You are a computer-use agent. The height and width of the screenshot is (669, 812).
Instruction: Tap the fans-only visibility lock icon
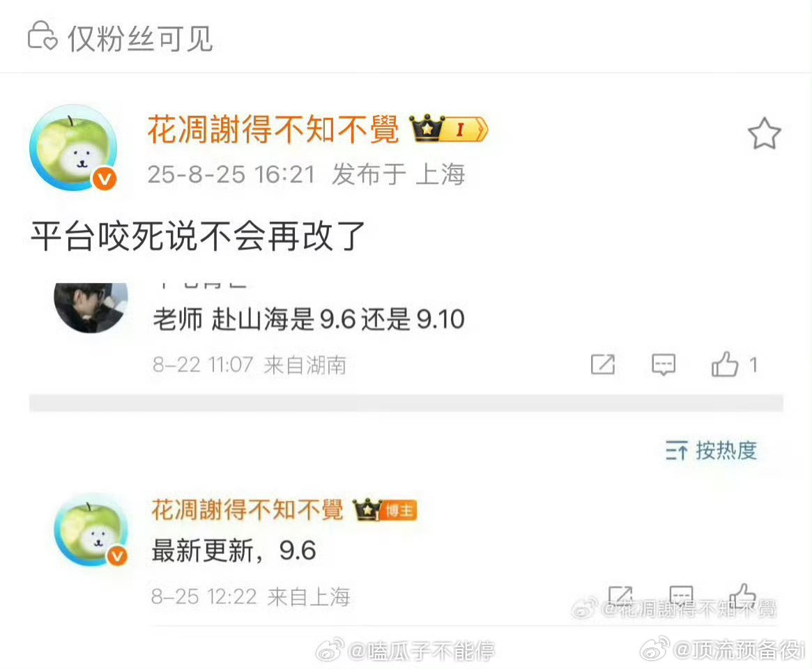(x=42, y=36)
